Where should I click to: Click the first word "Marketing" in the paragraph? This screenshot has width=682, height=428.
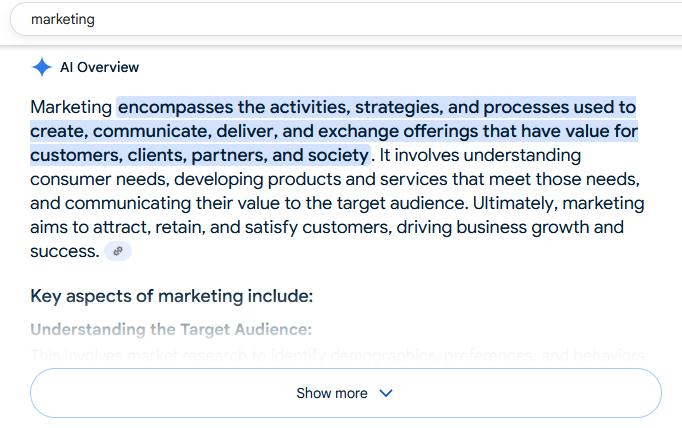point(70,107)
